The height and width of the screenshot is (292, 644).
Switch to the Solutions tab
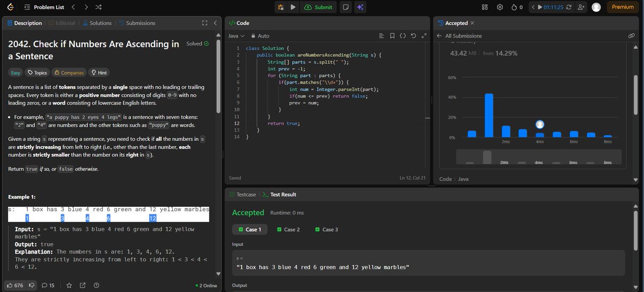click(x=97, y=23)
